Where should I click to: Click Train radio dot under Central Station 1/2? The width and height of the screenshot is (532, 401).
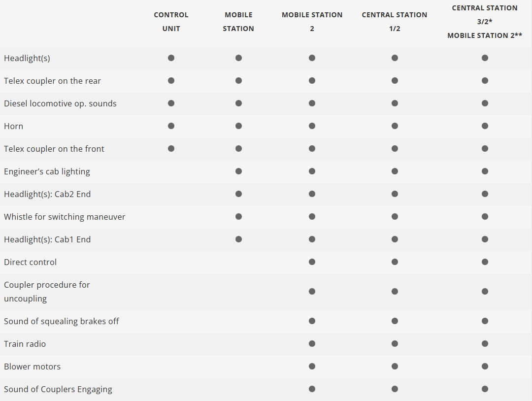395,344
